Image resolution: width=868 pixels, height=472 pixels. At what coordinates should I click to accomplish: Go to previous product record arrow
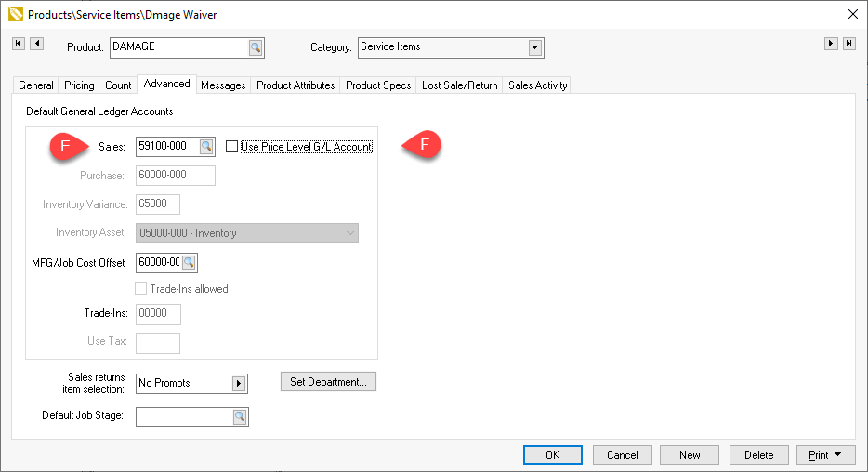click(x=36, y=44)
